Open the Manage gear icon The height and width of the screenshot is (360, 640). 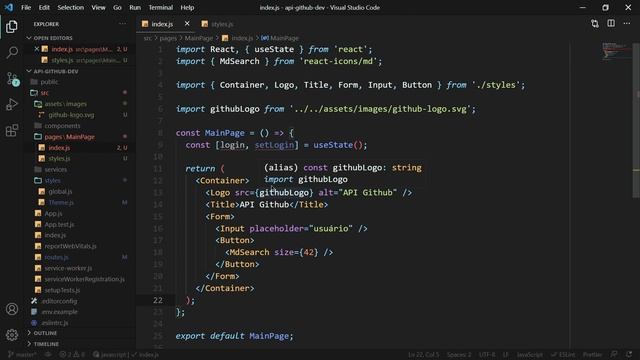point(12,335)
